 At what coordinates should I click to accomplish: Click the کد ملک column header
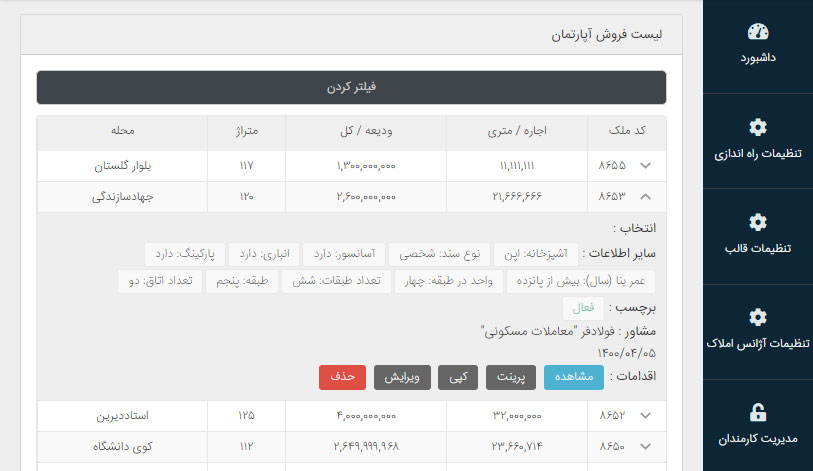point(627,131)
